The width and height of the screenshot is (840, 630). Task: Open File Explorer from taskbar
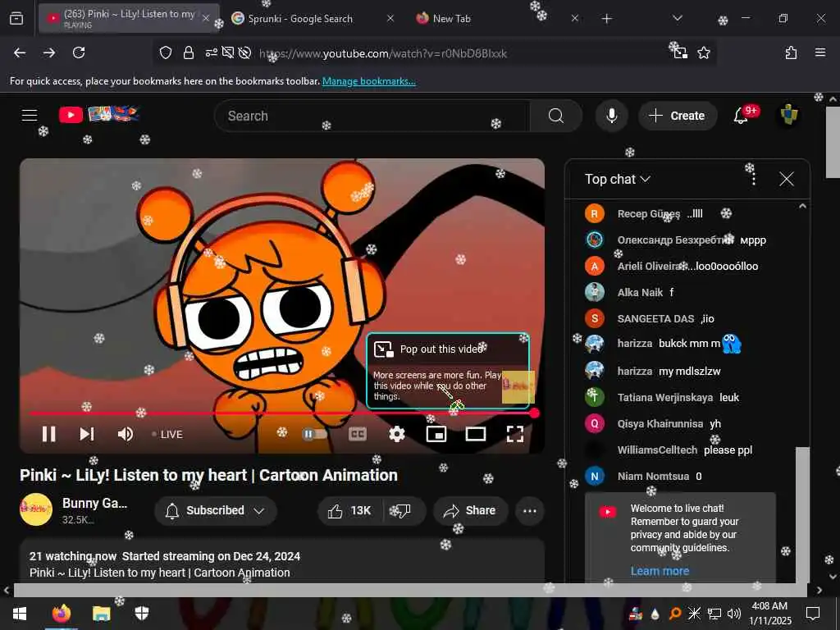tap(101, 614)
